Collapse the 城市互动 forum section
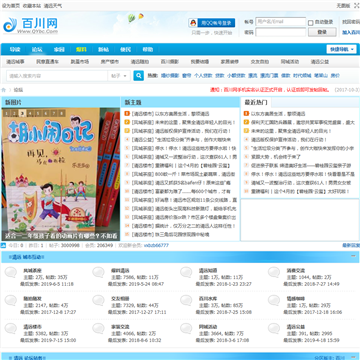Viewport: 360px width, 360px height. [353, 256]
